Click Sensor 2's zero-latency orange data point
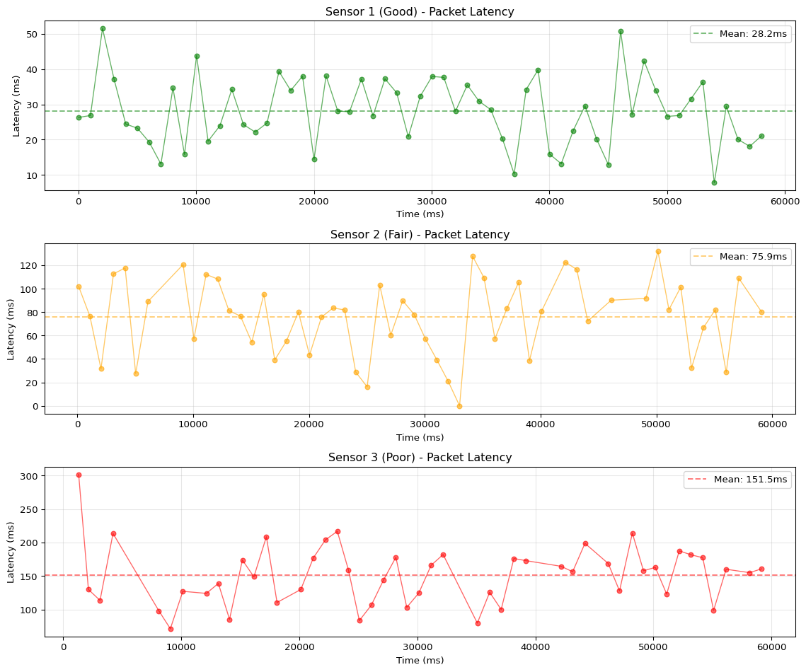Screen dimensions: 806x672 tap(459, 406)
